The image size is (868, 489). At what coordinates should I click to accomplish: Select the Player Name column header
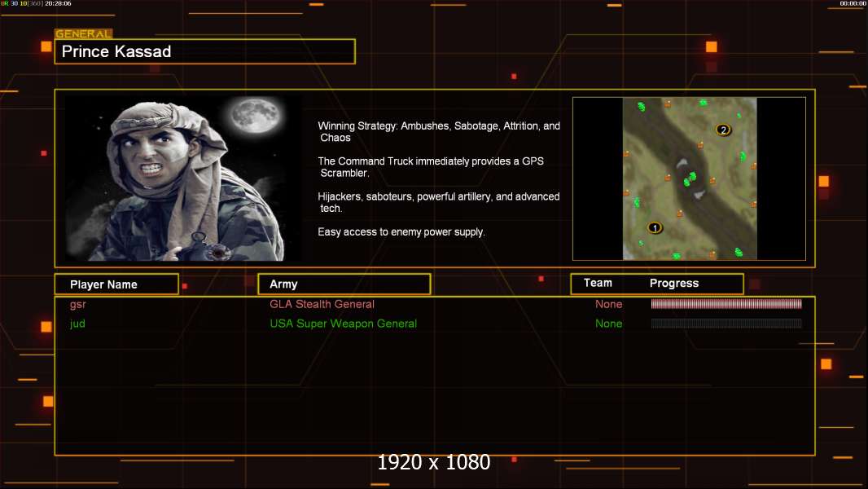point(116,284)
